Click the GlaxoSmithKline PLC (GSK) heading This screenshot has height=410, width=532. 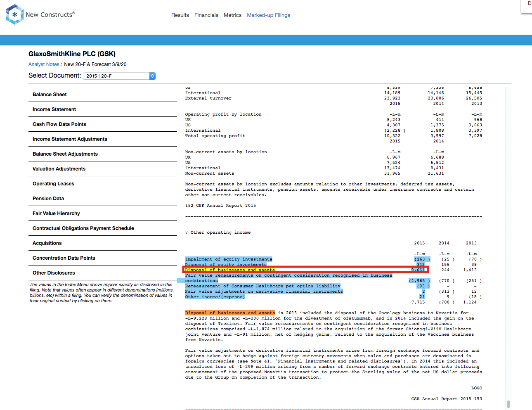[72, 54]
